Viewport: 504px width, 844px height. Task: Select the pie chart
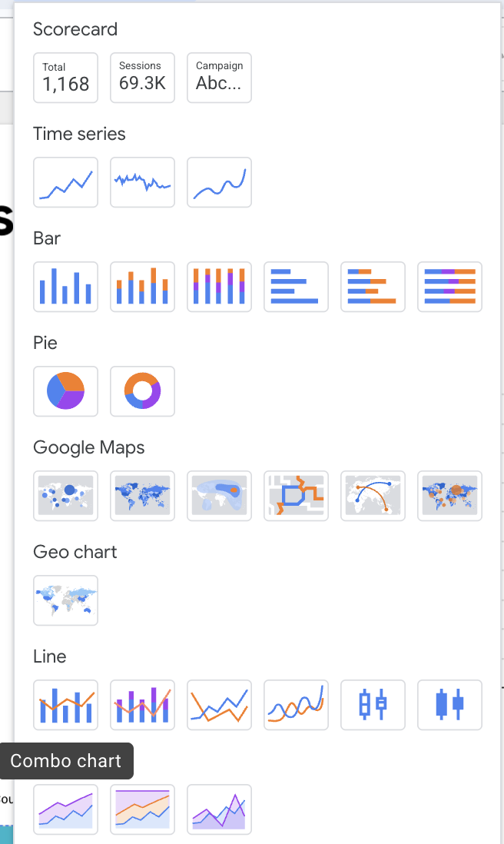65,391
